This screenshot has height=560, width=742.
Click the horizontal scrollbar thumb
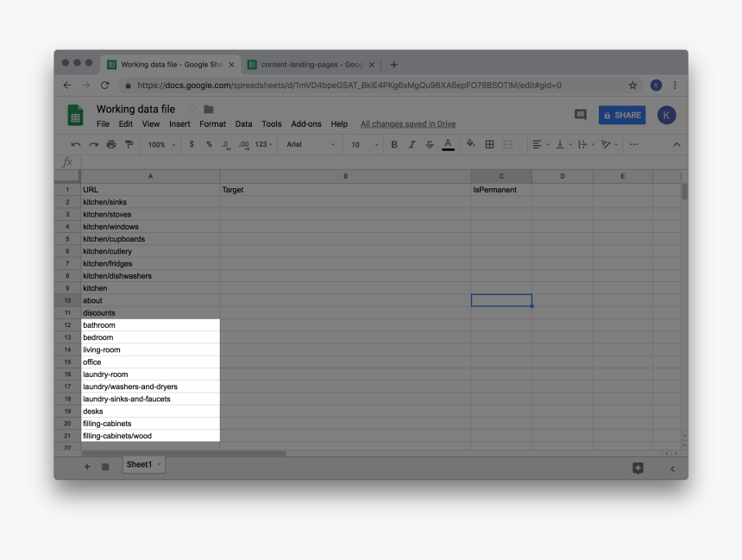(184, 453)
